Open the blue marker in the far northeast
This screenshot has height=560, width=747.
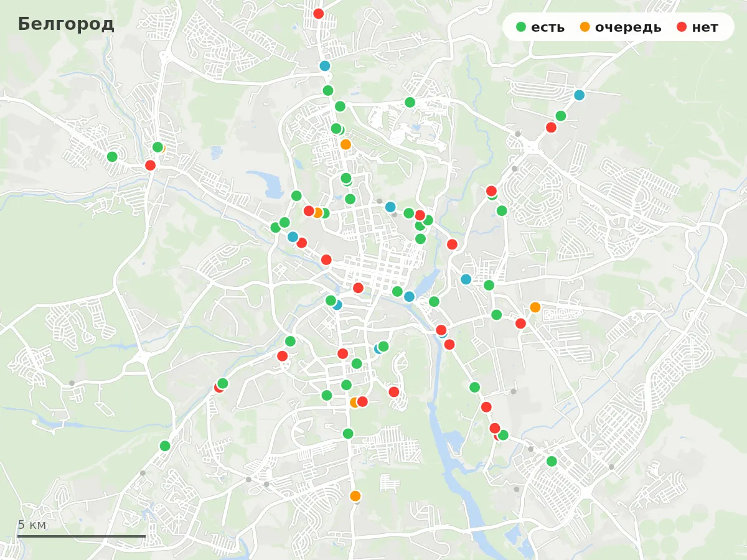(x=579, y=95)
